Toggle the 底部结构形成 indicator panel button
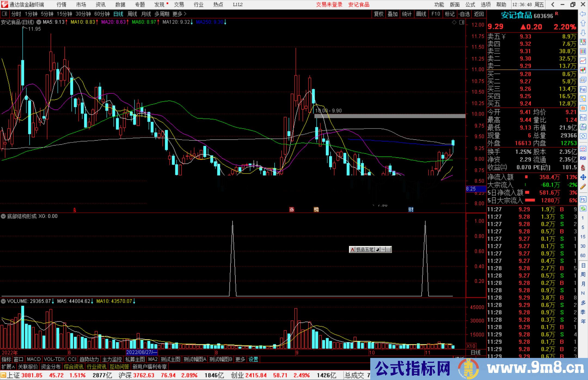Viewport: 588px width, 380px height. coord(3,216)
